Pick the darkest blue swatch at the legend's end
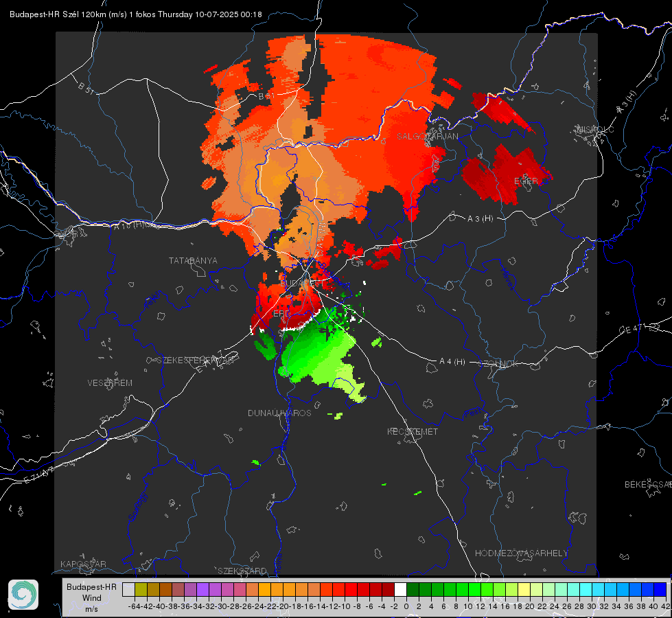 (660, 590)
